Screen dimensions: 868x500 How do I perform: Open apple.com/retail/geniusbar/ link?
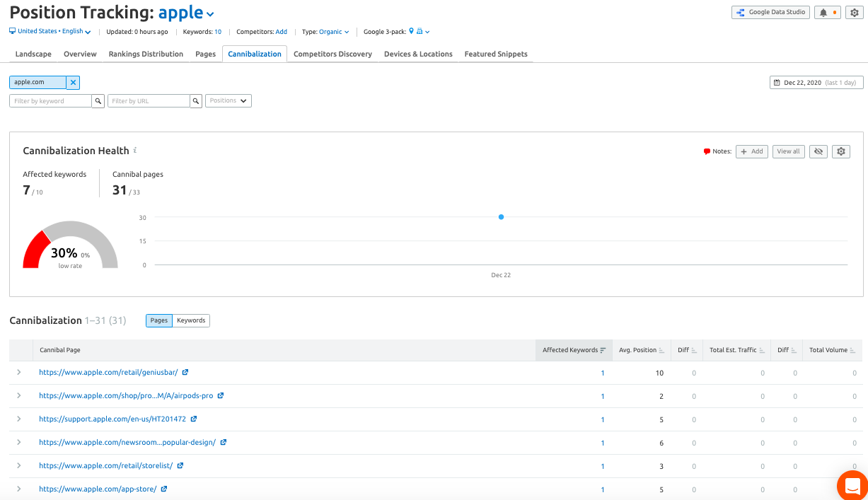pyautogui.click(x=108, y=373)
